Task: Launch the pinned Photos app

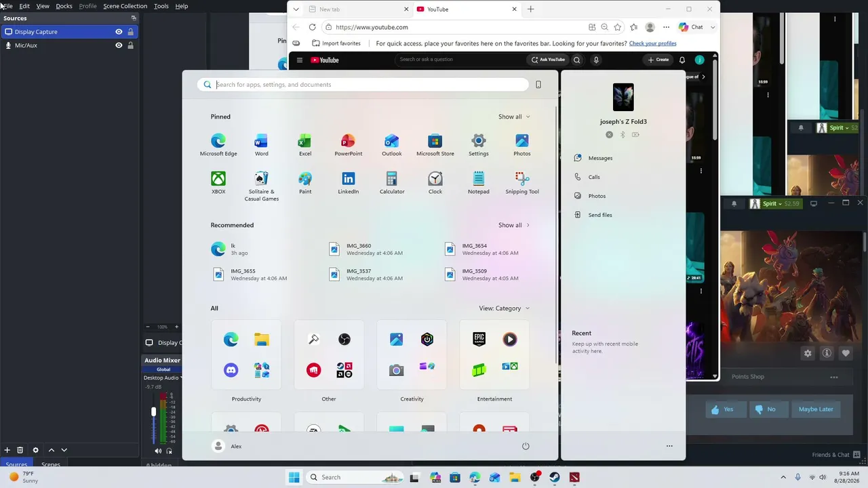Action: tap(522, 144)
